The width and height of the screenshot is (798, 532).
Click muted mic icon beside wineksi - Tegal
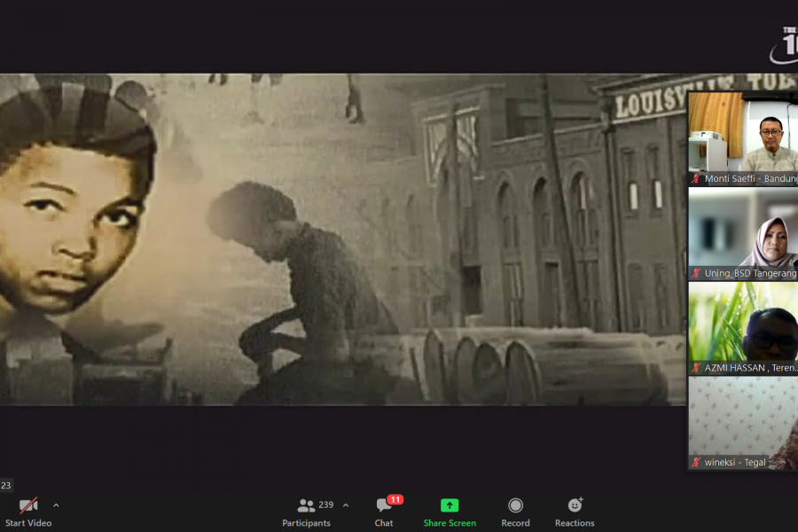(696, 462)
